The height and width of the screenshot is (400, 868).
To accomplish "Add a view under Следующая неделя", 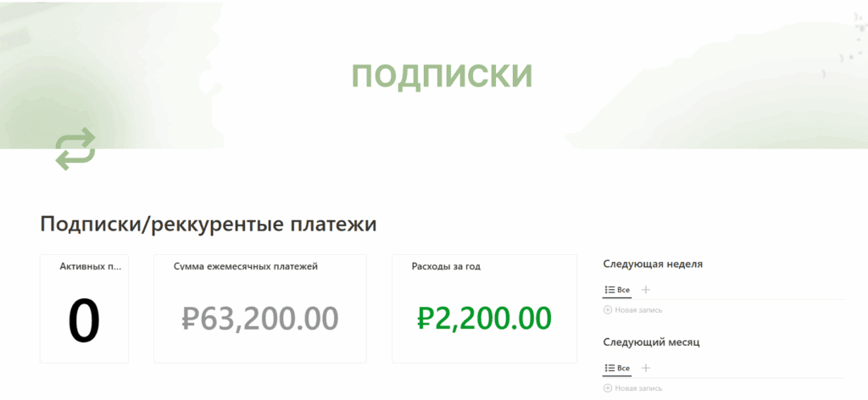I will pyautogui.click(x=646, y=290).
